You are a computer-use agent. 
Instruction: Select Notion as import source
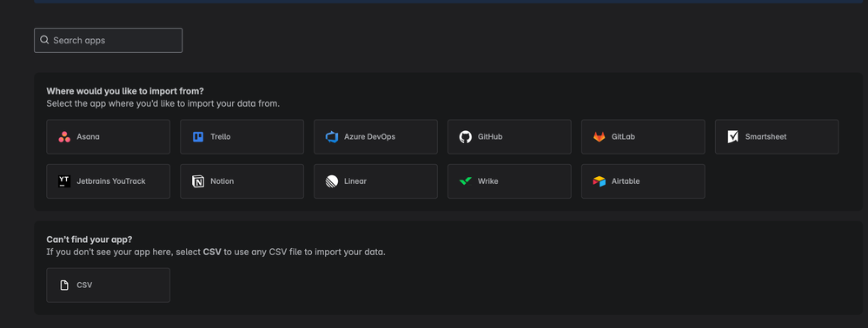(242, 181)
